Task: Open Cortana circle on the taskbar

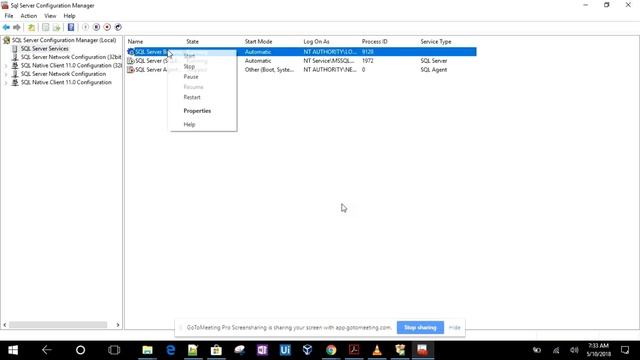Action: (x=80, y=350)
